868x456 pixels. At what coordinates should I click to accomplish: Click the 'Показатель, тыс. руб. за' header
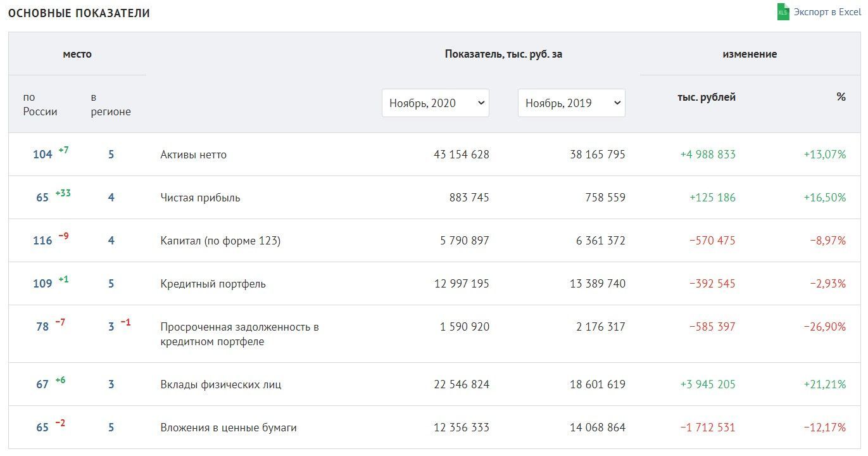point(503,54)
